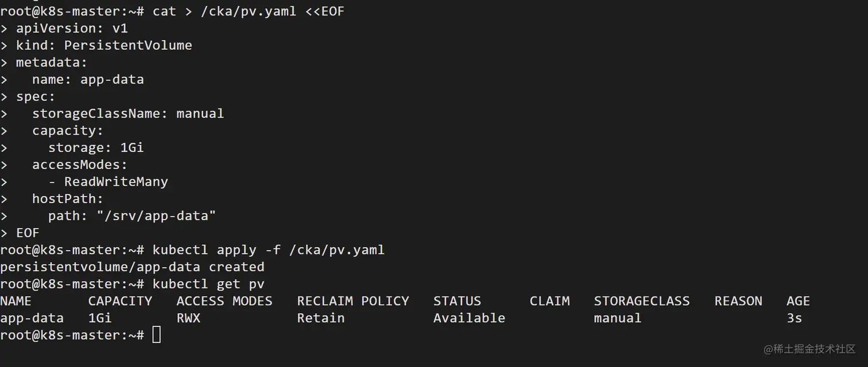
Task: Click the AGE column header
Action: 798,301
